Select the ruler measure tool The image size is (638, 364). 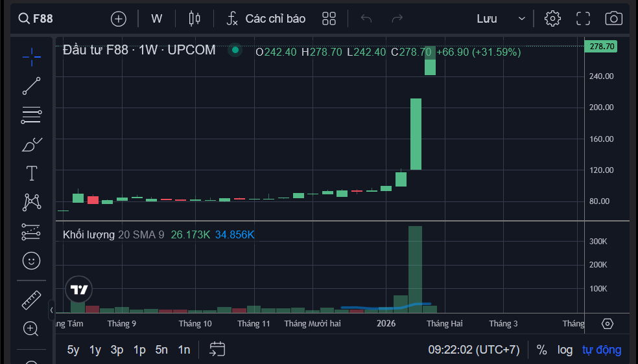pyautogui.click(x=31, y=300)
